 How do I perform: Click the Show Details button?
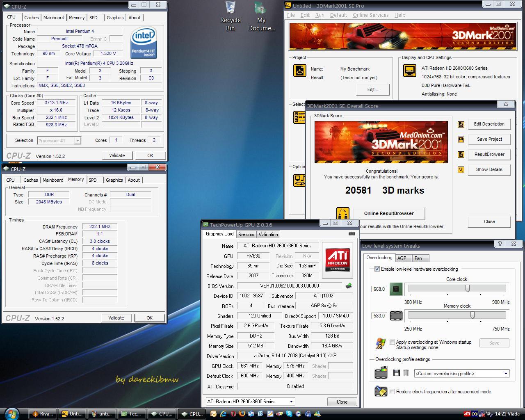tap(489, 170)
